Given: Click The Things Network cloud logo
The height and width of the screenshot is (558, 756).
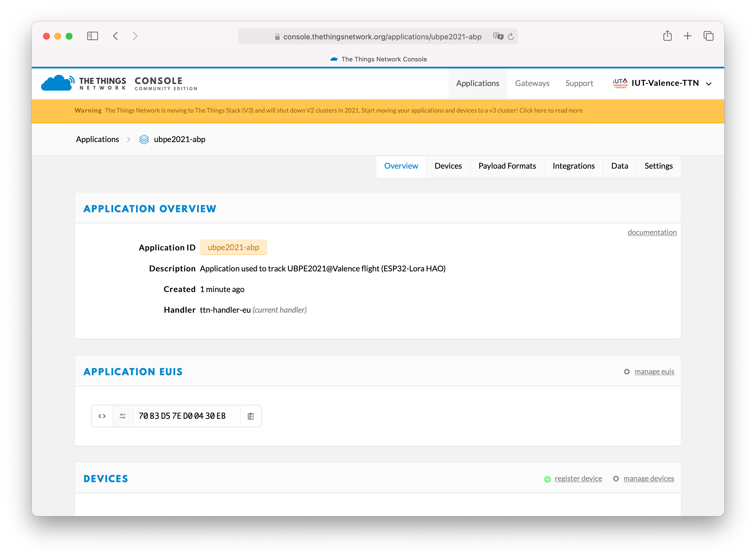Looking at the screenshot, I should 57,83.
